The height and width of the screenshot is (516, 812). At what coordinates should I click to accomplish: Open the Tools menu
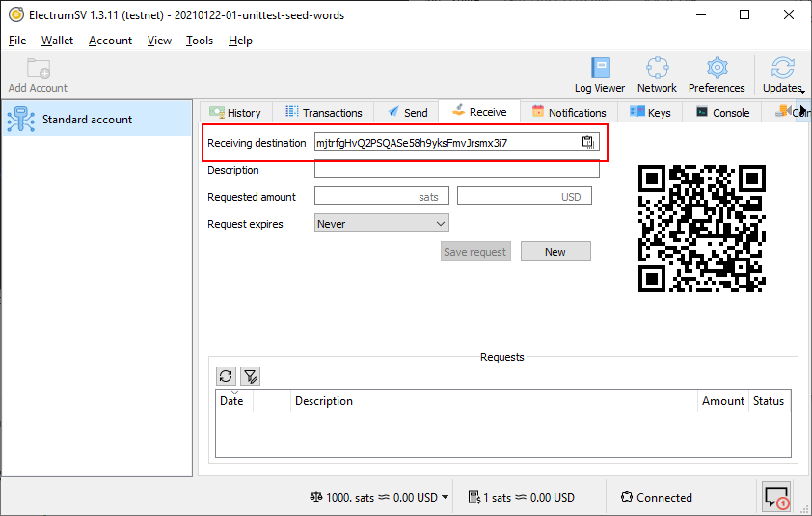[200, 41]
